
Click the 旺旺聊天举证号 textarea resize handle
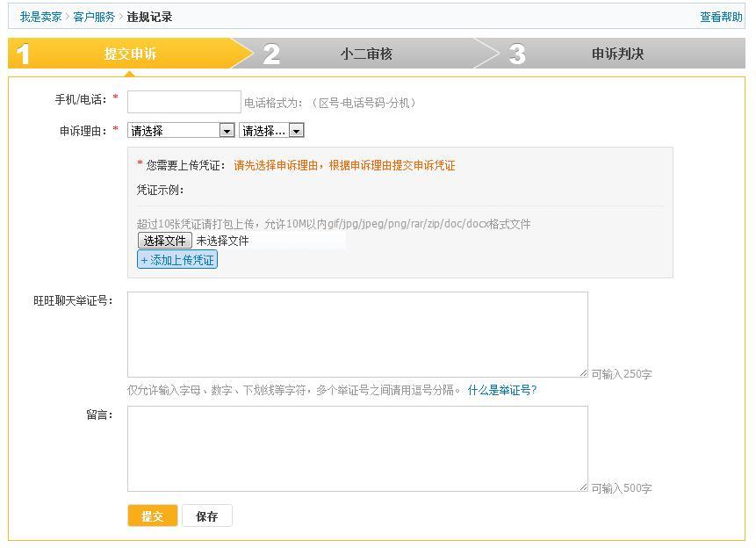pos(584,373)
